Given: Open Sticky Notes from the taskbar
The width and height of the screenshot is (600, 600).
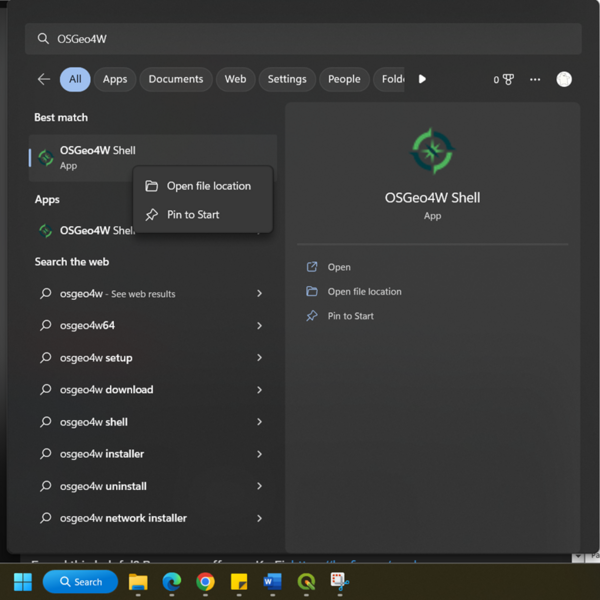Looking at the screenshot, I should point(239,582).
